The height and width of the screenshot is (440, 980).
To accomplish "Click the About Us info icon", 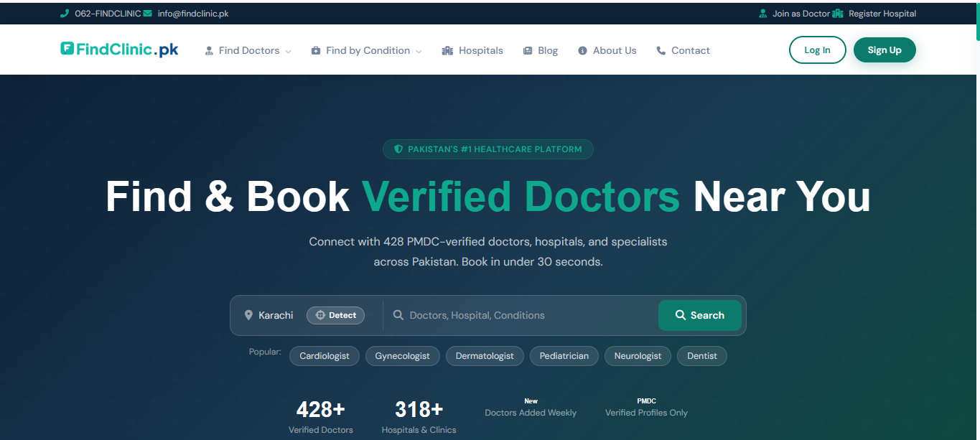I will click(582, 51).
